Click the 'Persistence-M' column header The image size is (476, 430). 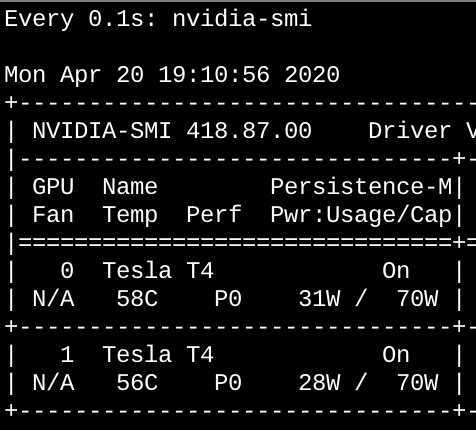tap(361, 186)
